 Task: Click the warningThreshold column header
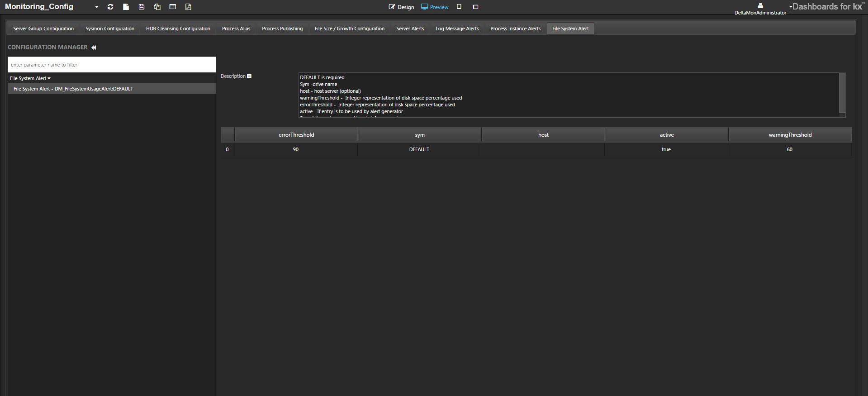click(790, 135)
